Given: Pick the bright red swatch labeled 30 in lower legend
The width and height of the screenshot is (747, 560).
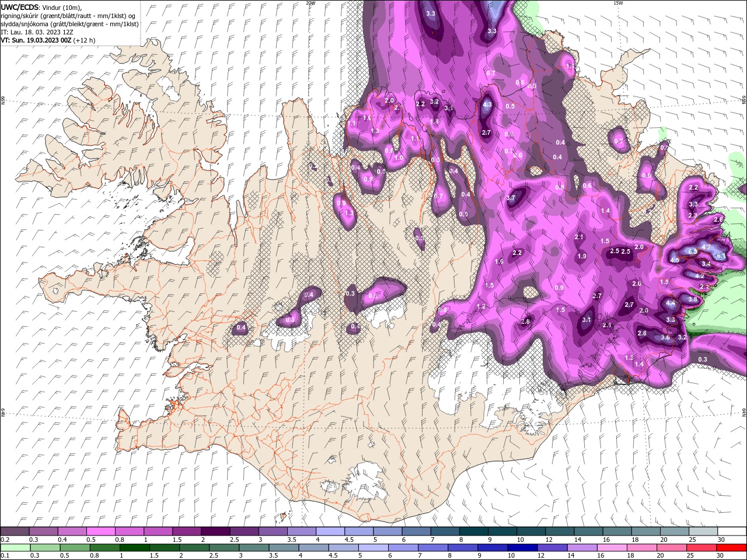Looking at the screenshot, I should pyautogui.click(x=732, y=547).
